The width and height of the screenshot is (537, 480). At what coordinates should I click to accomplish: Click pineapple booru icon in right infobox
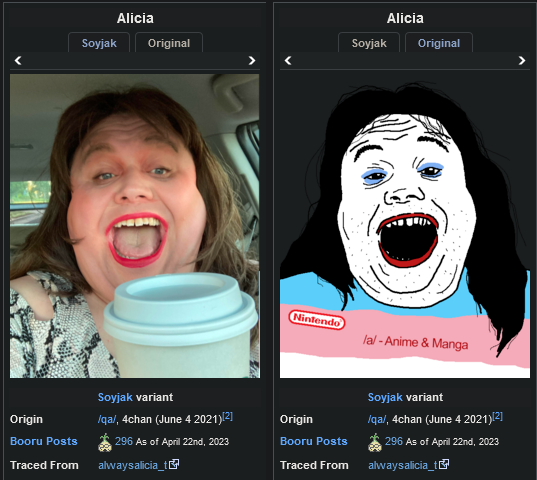click(375, 442)
